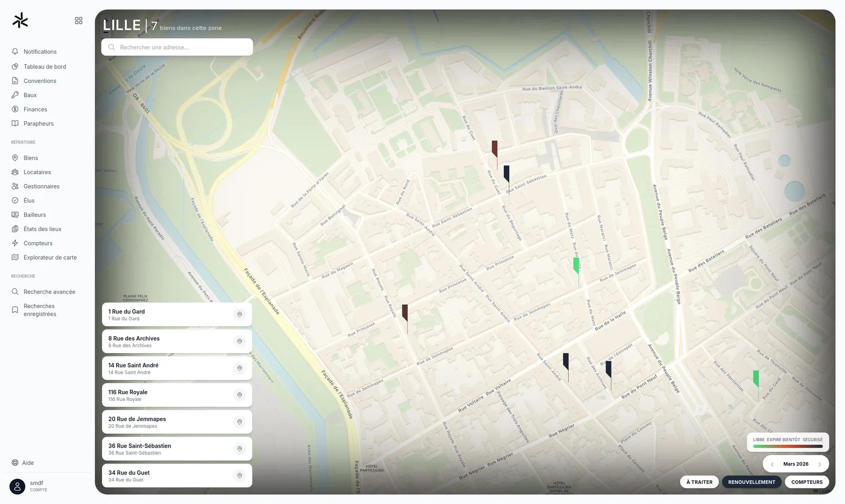Screen dimensions: 845x504
Task: Click the book icon beside Parapheurs
Action: 15,124
